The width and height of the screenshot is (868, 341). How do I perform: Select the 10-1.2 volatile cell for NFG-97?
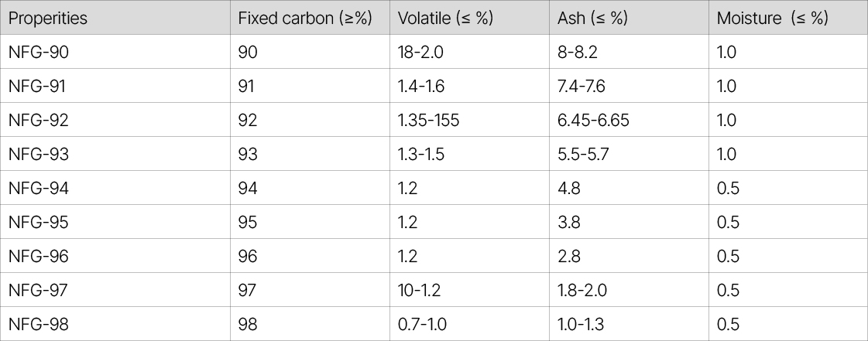(421, 291)
